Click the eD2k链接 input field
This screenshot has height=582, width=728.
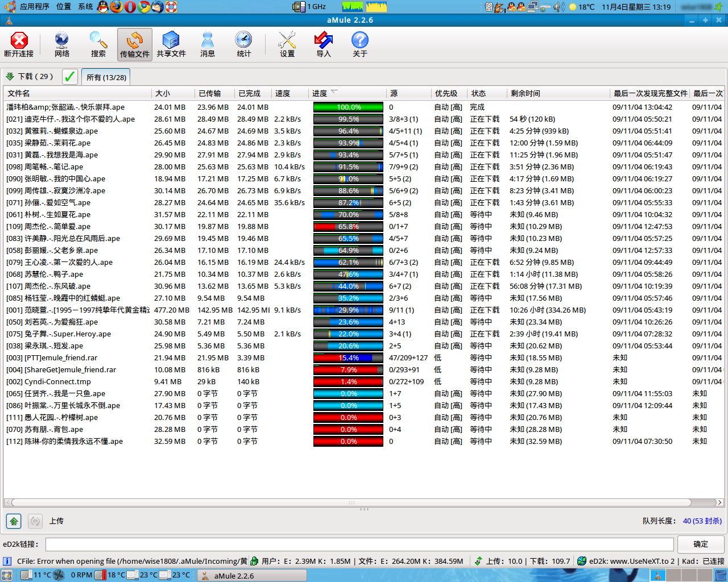click(x=359, y=544)
